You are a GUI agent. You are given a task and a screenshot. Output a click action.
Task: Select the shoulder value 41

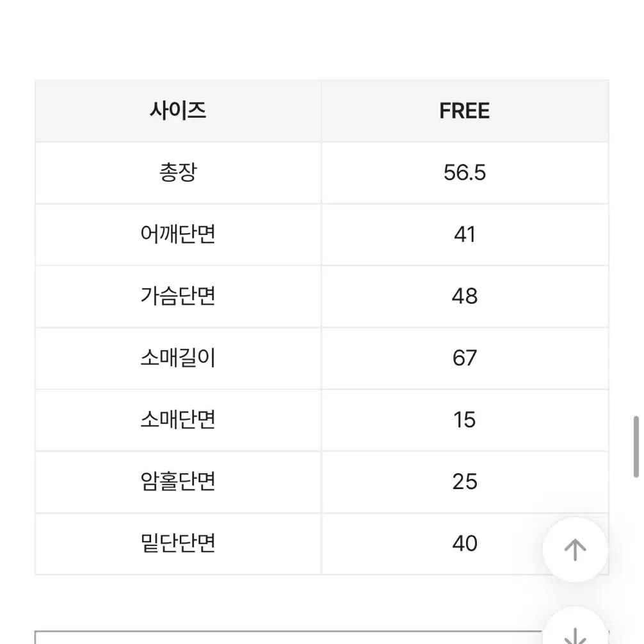465,234
